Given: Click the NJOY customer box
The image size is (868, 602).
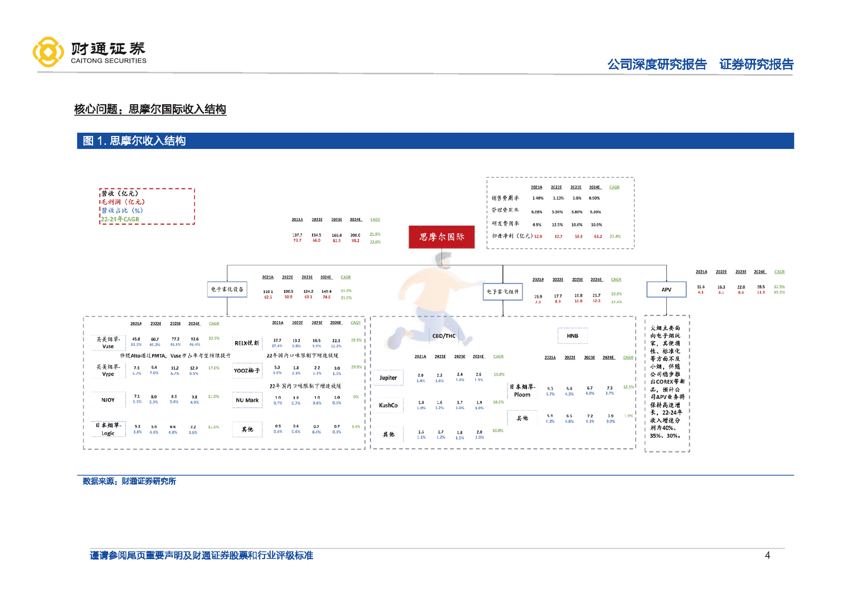Looking at the screenshot, I should point(108,400).
